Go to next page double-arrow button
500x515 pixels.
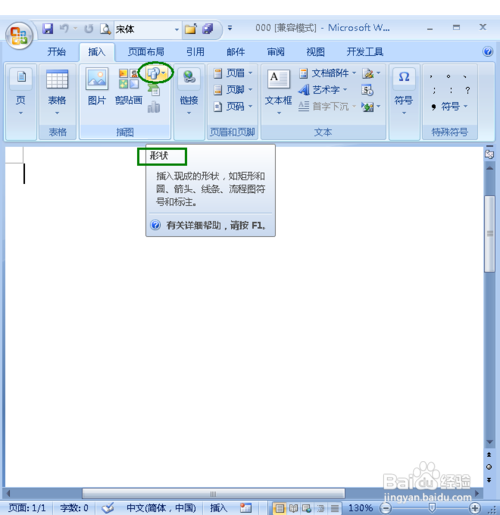pos(489,480)
